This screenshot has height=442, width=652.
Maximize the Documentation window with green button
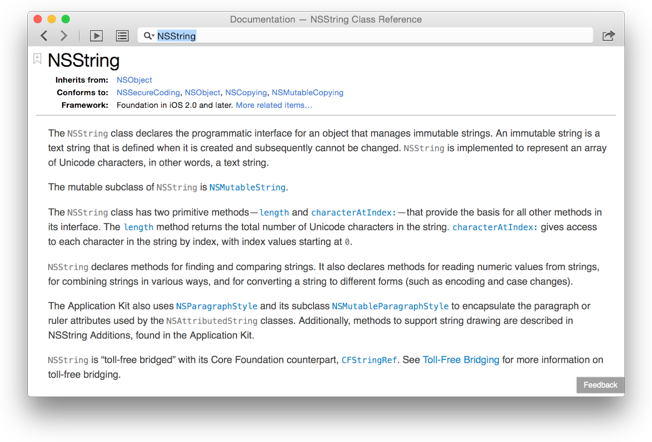(x=66, y=19)
